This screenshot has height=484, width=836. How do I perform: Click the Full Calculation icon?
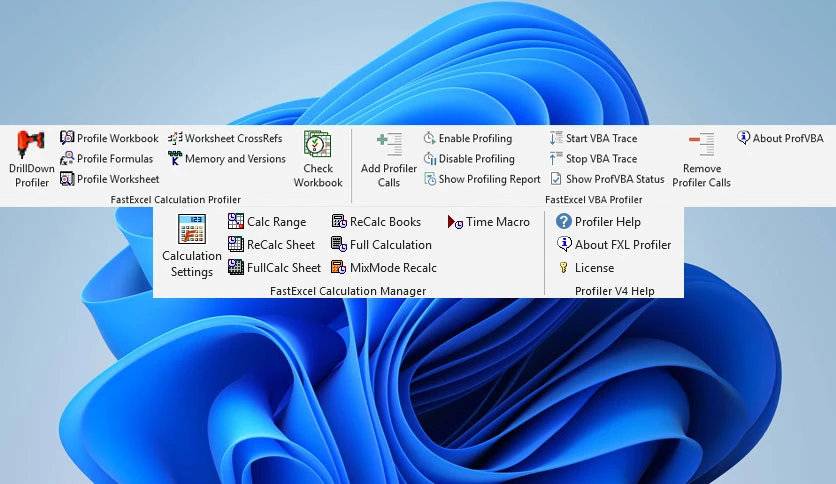339,244
